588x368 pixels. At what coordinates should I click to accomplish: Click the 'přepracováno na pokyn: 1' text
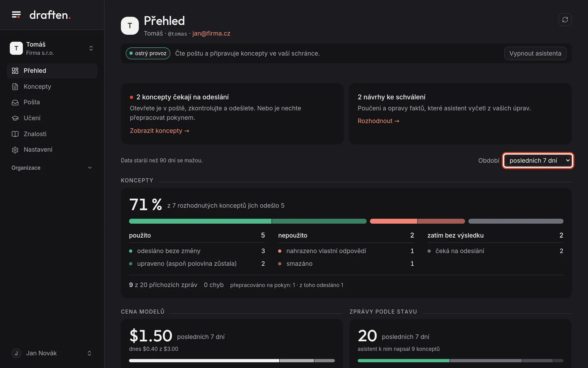pos(262,285)
